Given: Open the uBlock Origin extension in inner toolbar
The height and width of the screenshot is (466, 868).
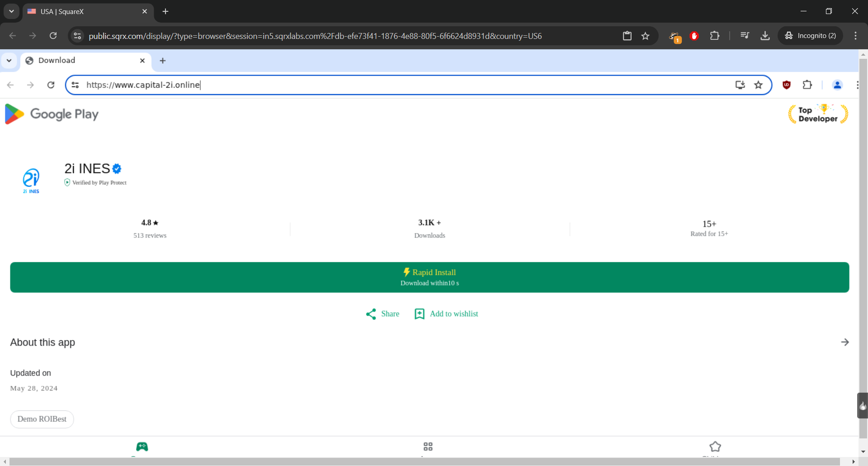Looking at the screenshot, I should point(787,85).
